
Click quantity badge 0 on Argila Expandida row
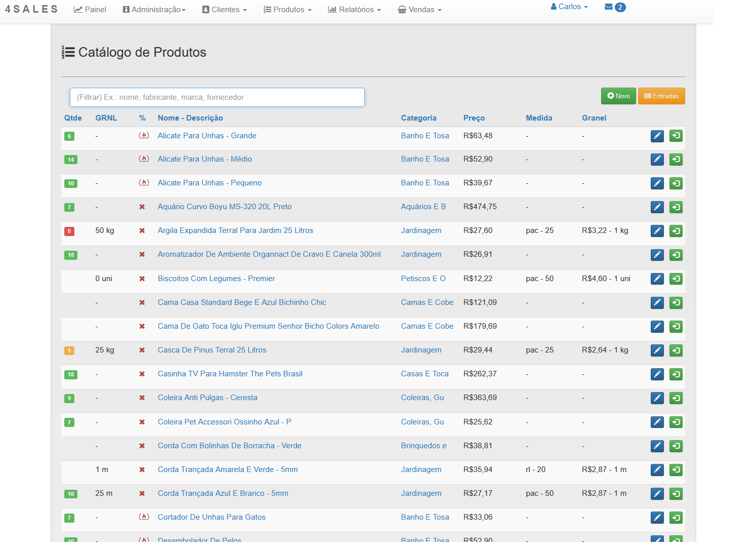point(69,231)
